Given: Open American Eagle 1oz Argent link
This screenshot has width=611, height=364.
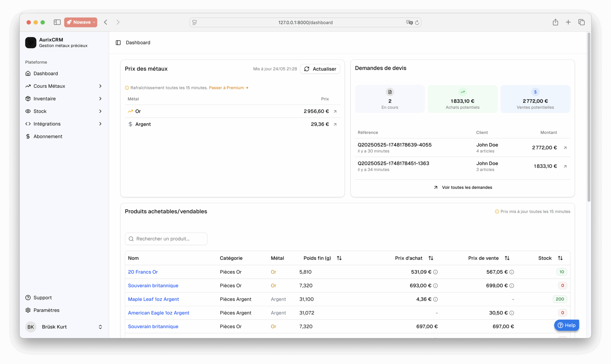Looking at the screenshot, I should (159, 313).
